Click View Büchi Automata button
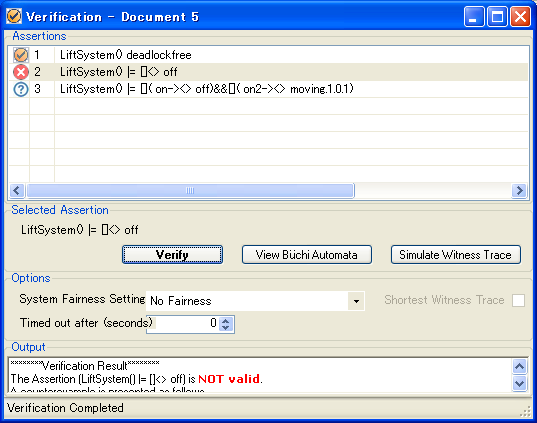537x423 pixels. coord(307,254)
